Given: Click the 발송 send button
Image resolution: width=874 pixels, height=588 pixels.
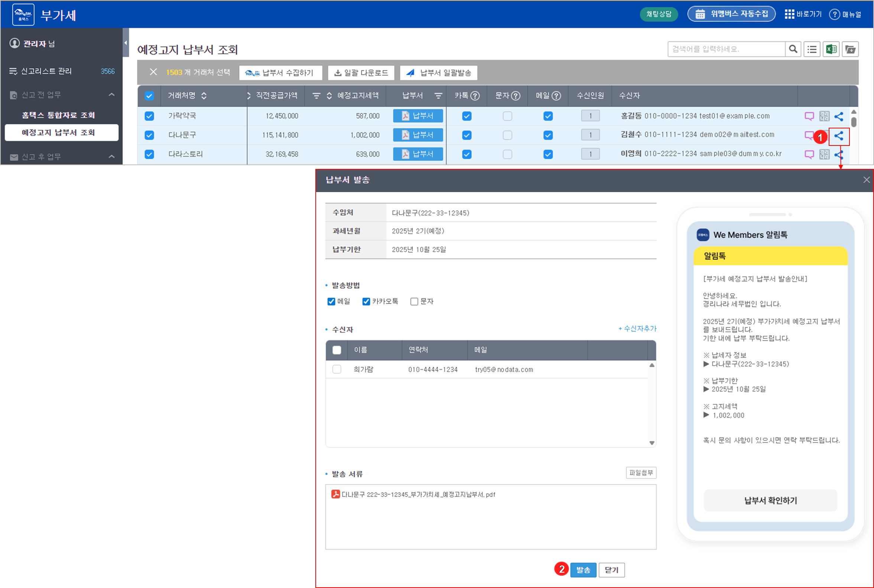Looking at the screenshot, I should [583, 570].
